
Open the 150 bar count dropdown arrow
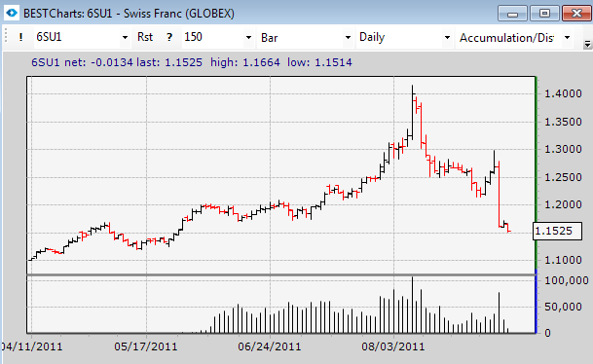[248, 37]
